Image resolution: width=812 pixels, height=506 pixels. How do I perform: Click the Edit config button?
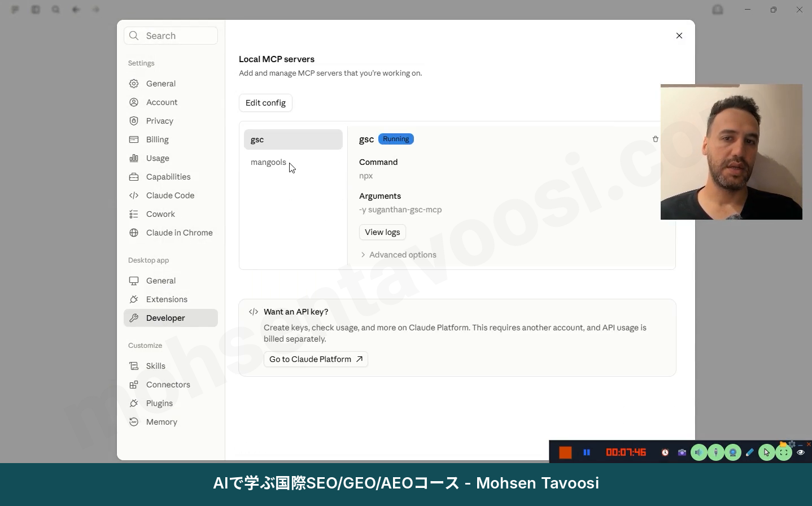click(x=265, y=103)
